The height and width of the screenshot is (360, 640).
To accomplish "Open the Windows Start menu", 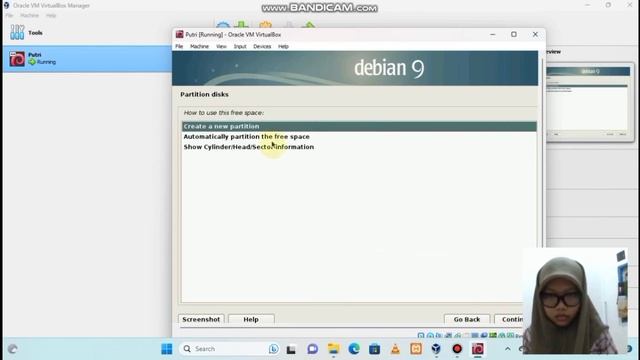I will click(167, 349).
